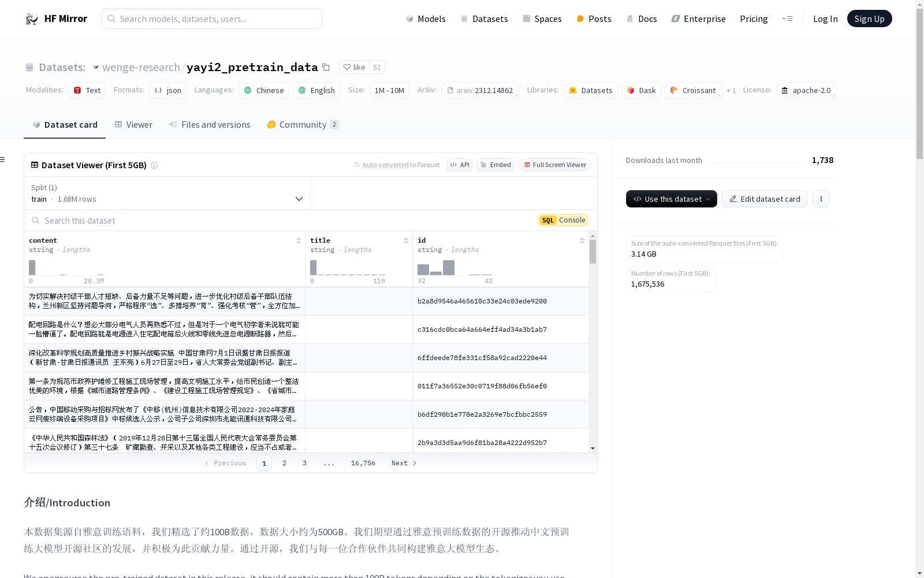Click the Datasets library tag

[x=591, y=90]
